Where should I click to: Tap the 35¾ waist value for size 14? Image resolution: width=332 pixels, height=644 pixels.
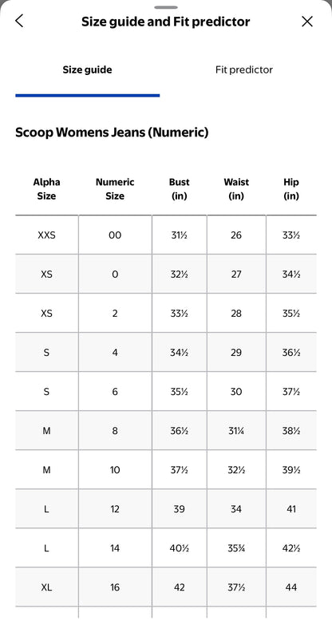(236, 548)
